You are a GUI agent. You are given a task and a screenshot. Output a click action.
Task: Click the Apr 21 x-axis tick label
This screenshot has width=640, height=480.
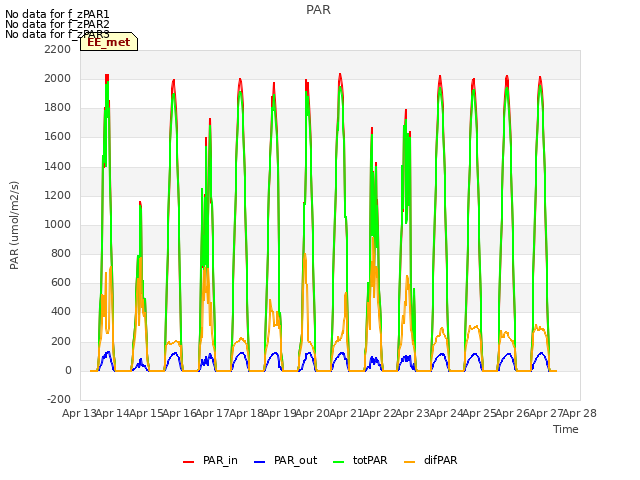point(346,413)
